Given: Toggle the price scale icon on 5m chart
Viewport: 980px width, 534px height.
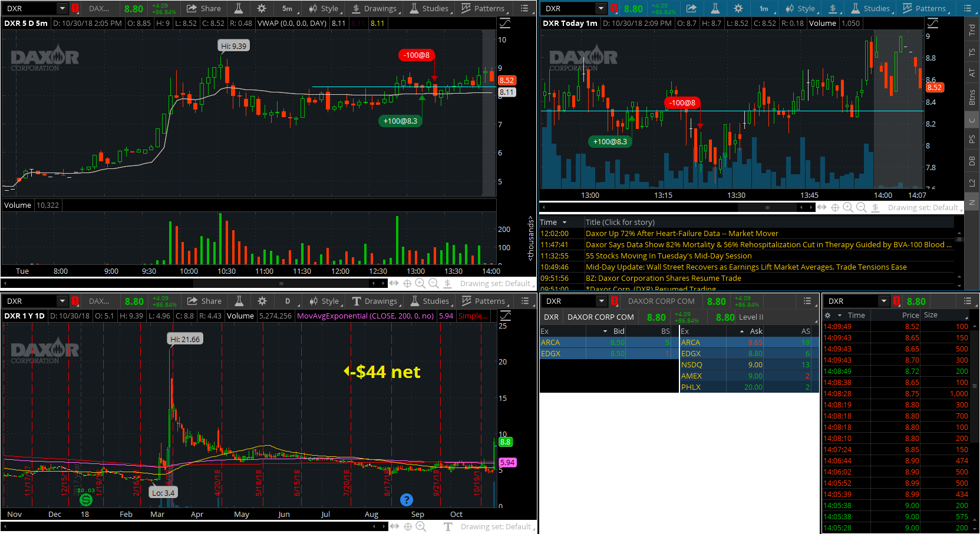Looking at the screenshot, I should 505,24.
